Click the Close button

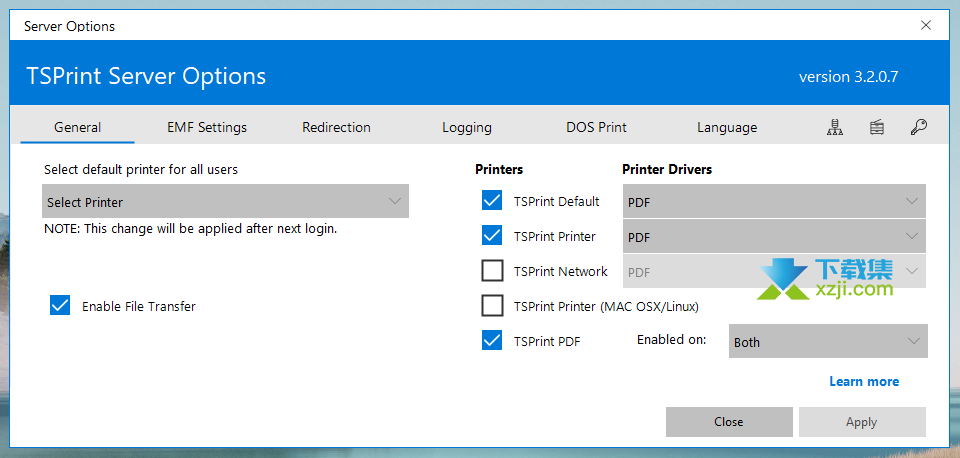tap(729, 422)
